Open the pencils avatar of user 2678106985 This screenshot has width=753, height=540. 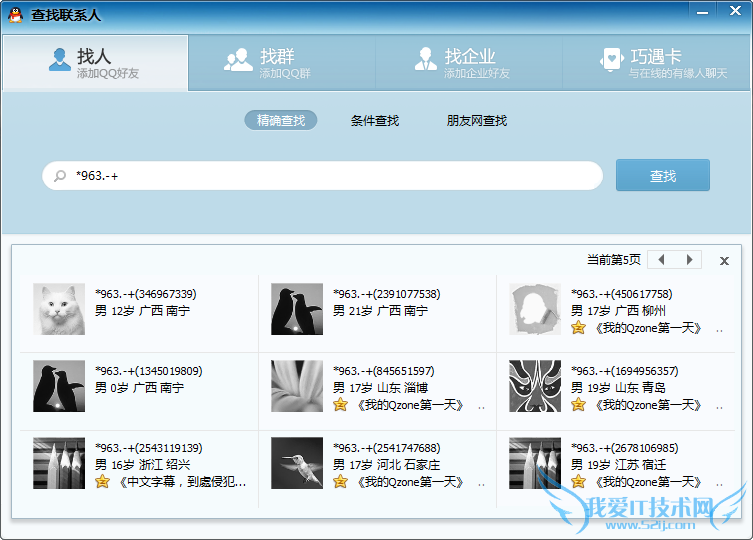[x=535, y=463]
